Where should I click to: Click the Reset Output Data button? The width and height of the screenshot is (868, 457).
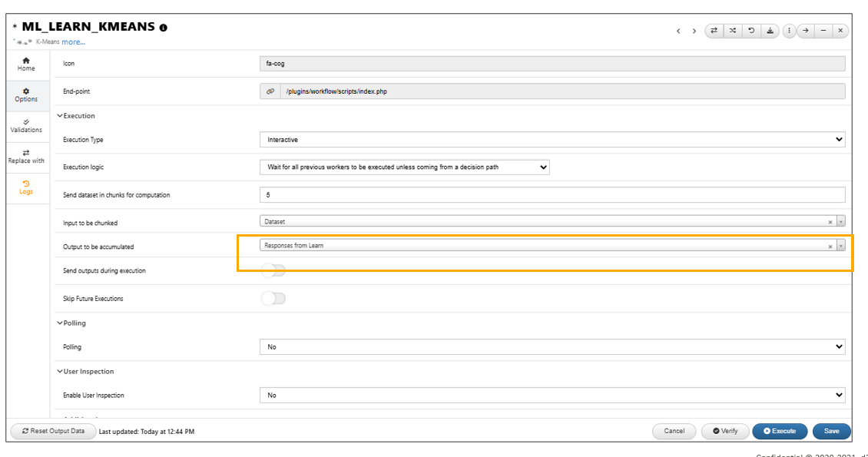(53, 431)
